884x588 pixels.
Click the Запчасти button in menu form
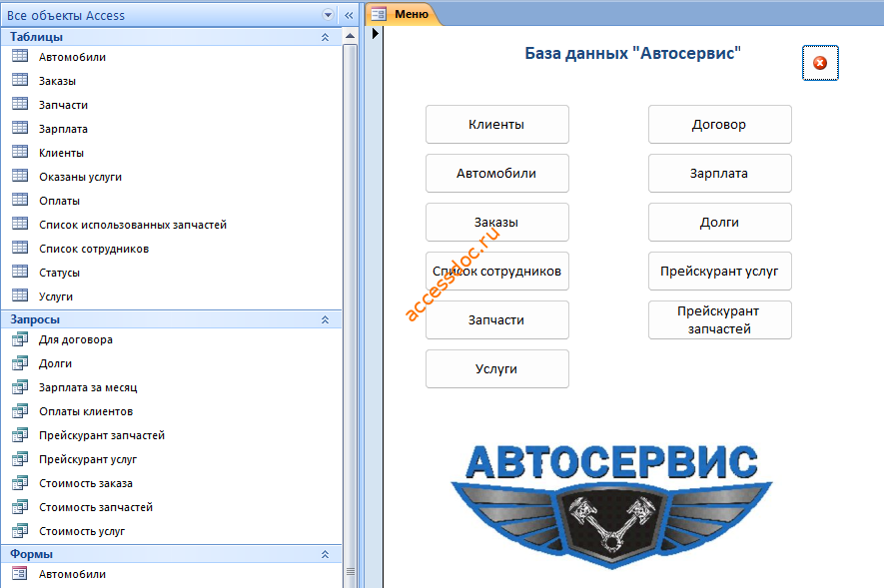[497, 320]
